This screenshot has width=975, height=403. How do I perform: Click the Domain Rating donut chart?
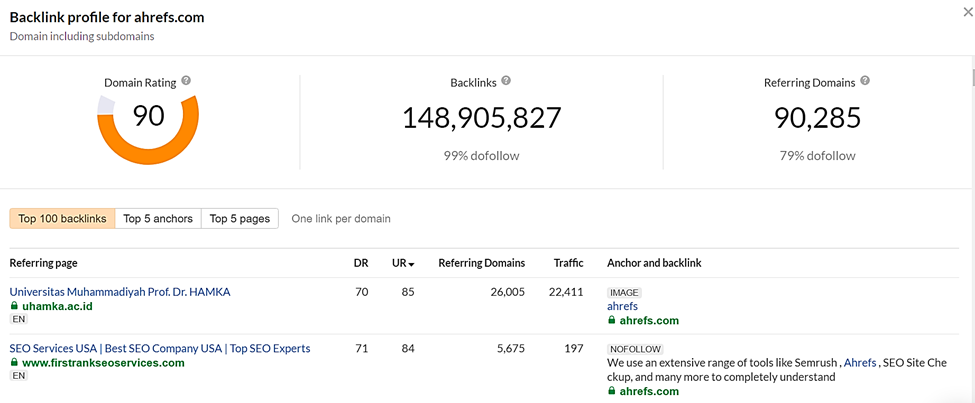[148, 129]
